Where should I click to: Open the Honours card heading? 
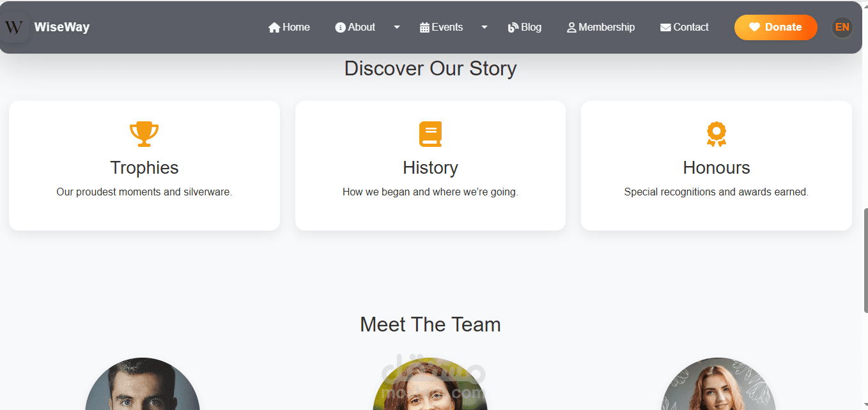(x=717, y=167)
